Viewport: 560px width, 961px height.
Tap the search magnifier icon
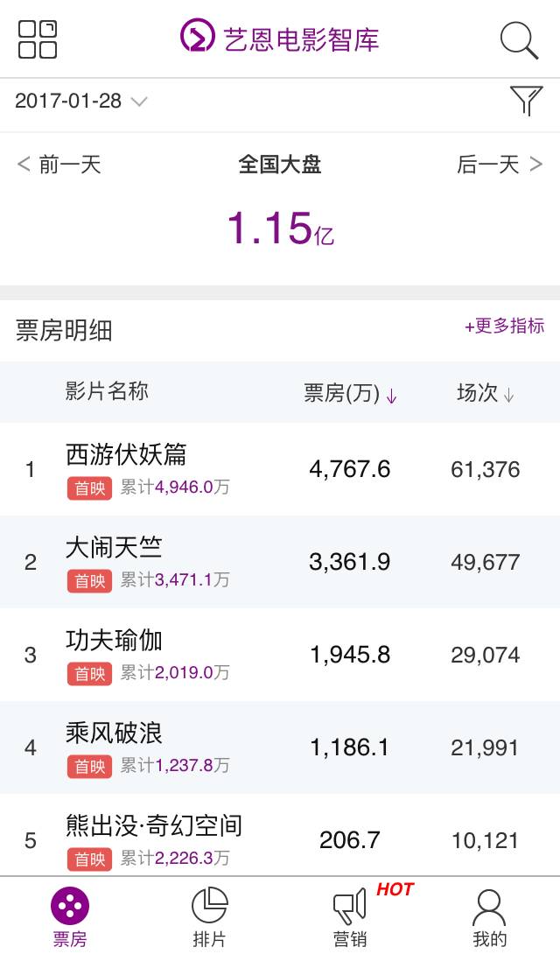(x=518, y=40)
